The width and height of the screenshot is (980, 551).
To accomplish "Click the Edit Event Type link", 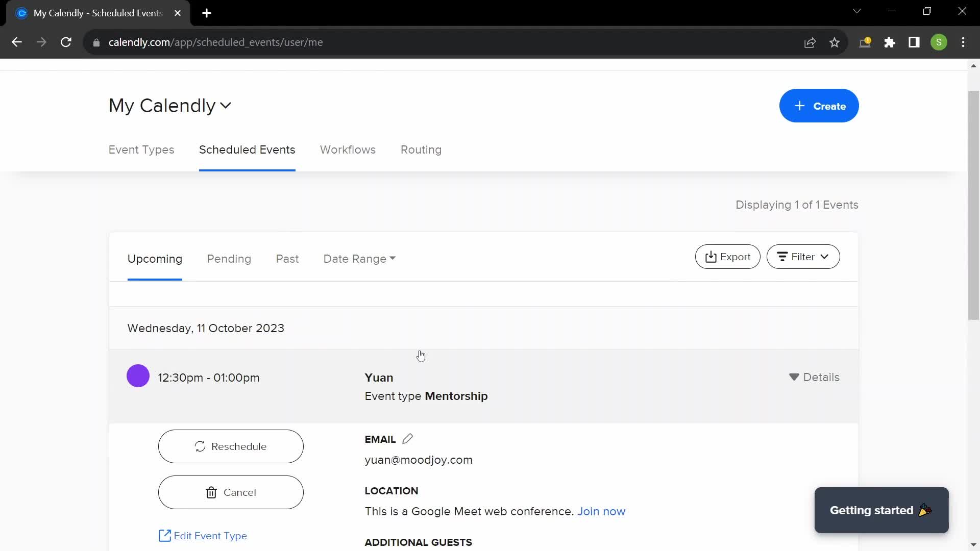I will tap(202, 536).
